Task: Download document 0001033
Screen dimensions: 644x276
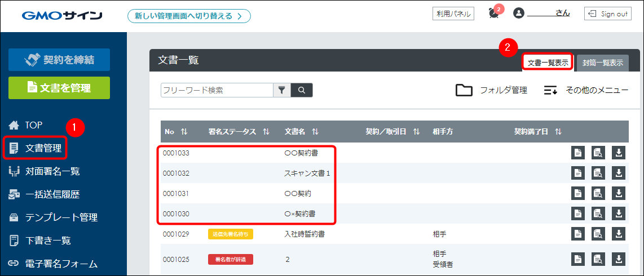Action: pyautogui.click(x=619, y=153)
